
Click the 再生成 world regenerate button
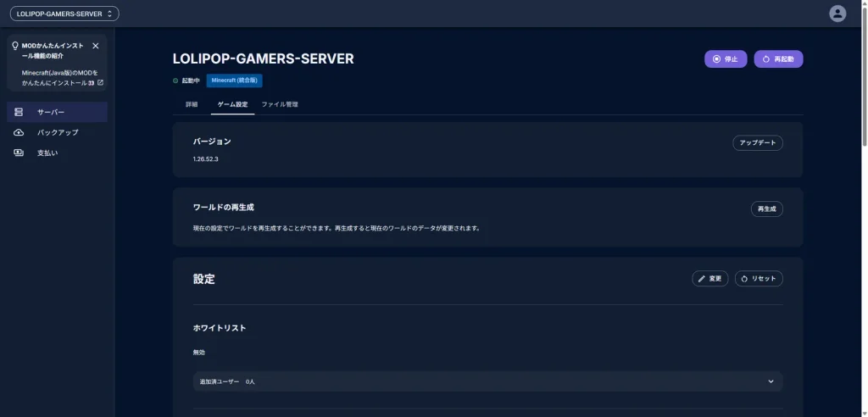coord(766,208)
